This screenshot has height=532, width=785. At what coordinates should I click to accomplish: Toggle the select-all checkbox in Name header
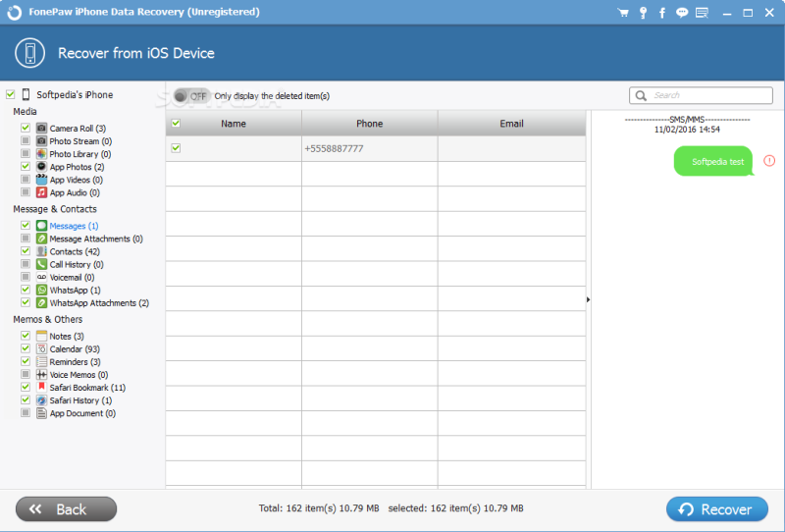[176, 124]
